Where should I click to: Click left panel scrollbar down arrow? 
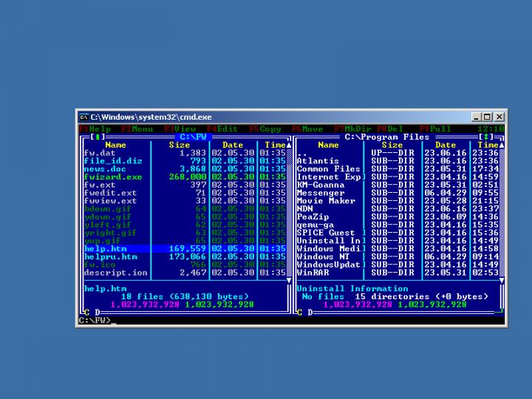point(288,280)
